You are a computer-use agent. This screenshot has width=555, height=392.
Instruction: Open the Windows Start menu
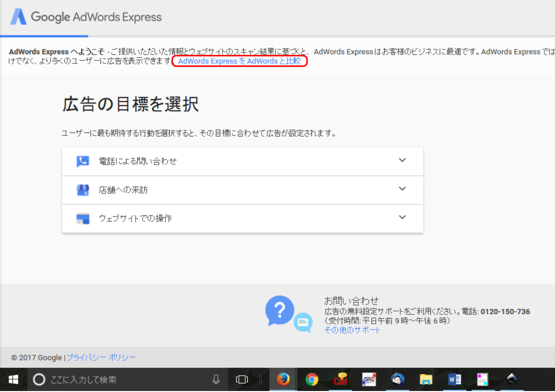click(x=13, y=380)
